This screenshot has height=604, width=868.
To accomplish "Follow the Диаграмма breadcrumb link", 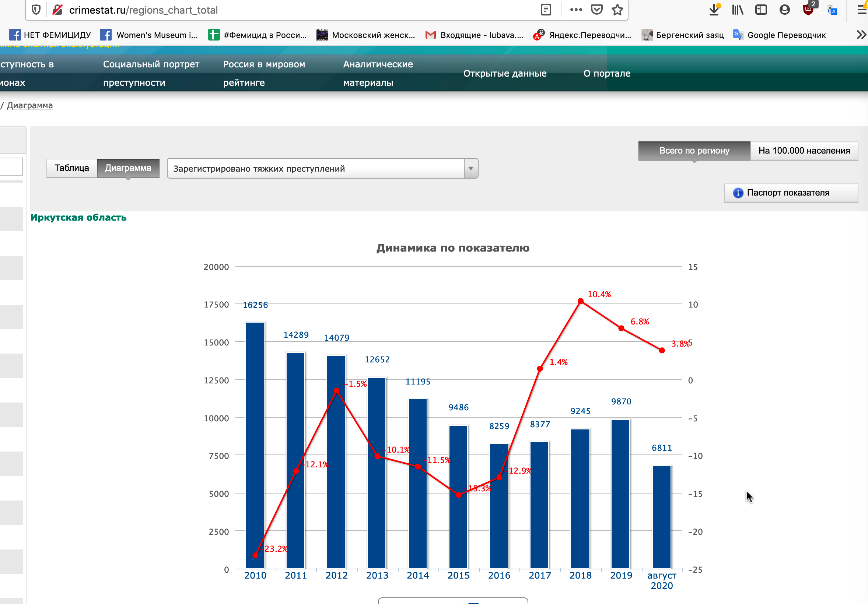I will click(x=30, y=105).
